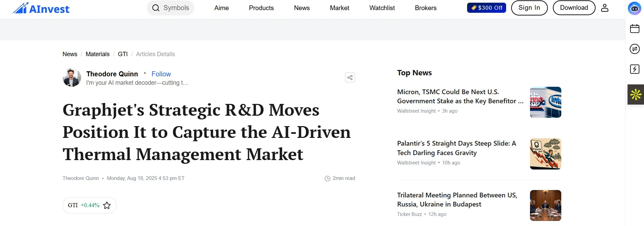This screenshot has height=226, width=644.
Task: Click the article byline Theodore Quinn
Action: pyautogui.click(x=81, y=178)
